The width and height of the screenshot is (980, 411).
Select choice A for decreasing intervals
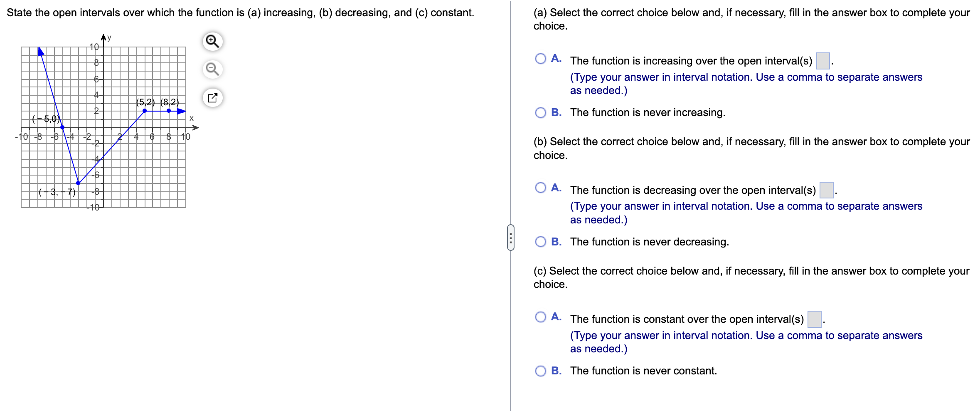click(x=541, y=188)
